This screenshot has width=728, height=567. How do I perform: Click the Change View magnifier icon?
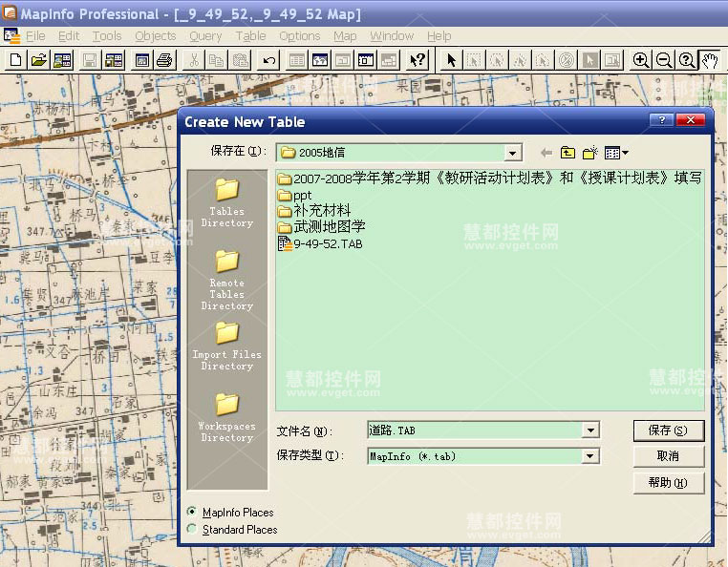687,60
